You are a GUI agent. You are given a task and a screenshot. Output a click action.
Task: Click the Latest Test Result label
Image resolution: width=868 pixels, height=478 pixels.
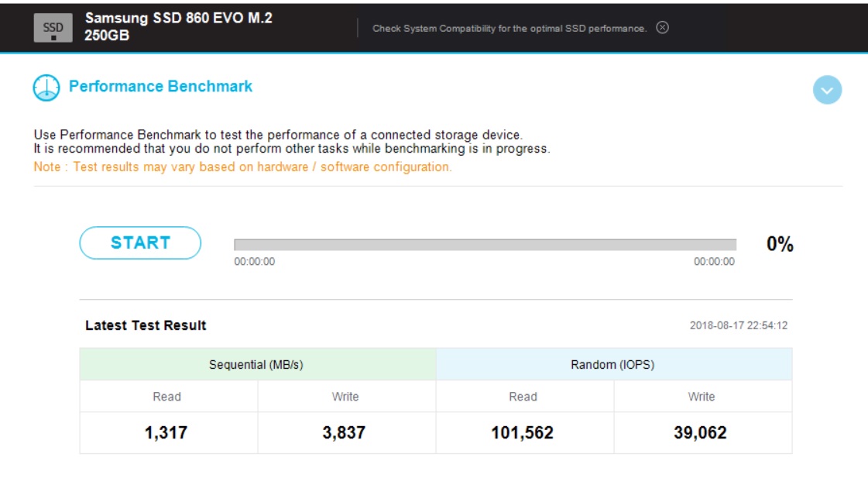click(x=146, y=325)
